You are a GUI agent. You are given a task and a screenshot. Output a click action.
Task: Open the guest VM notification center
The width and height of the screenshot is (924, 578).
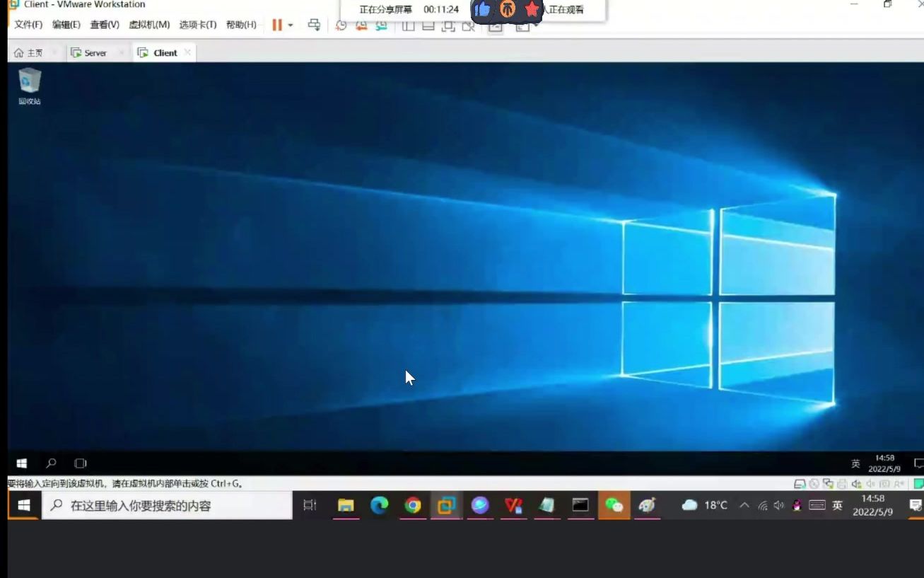[918, 464]
